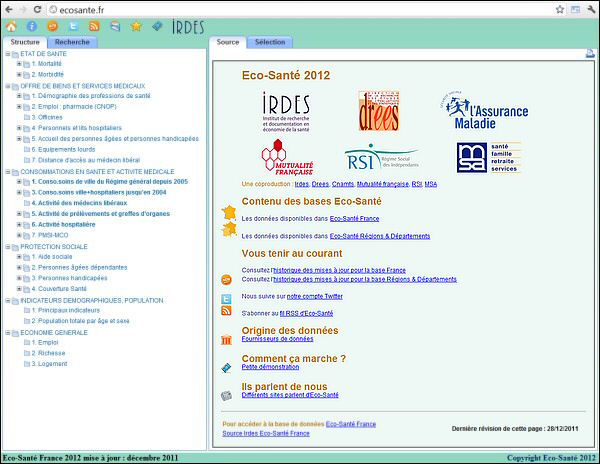Click the demonstration ticket icon in toolbar
This screenshot has height=464, width=600.
coord(157,26)
